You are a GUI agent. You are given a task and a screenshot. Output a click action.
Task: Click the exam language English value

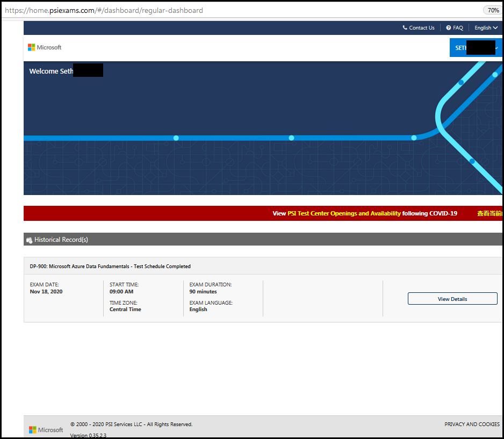point(198,309)
